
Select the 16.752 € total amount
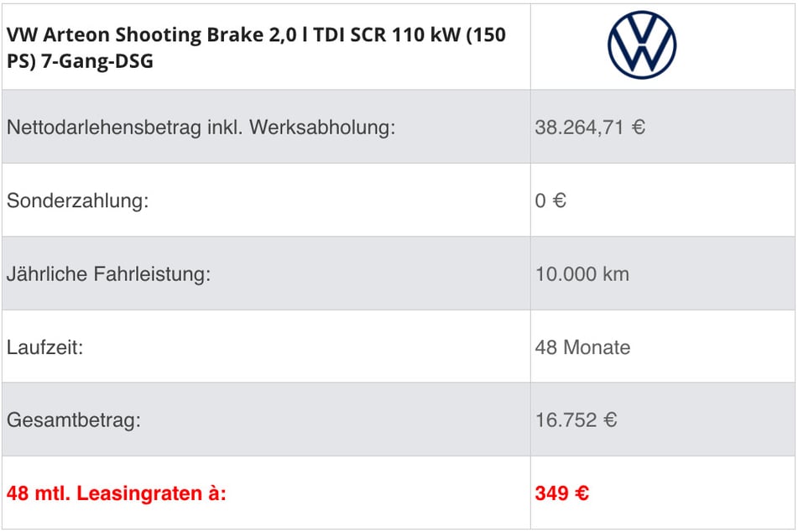(576, 420)
